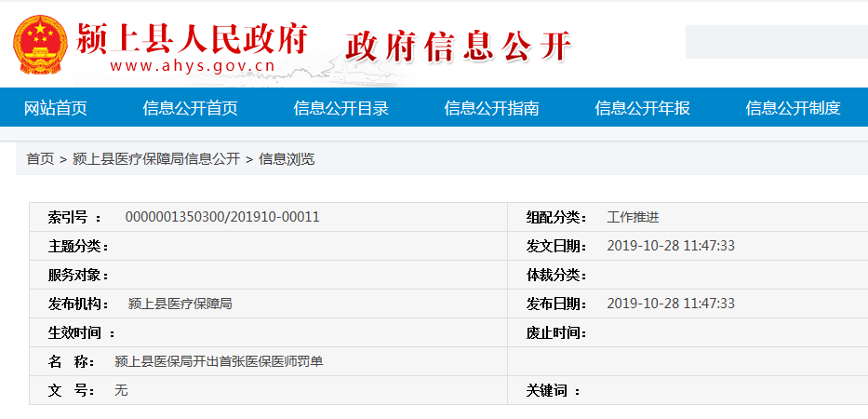Click the 关键词 label
868x419 pixels.
(x=553, y=390)
